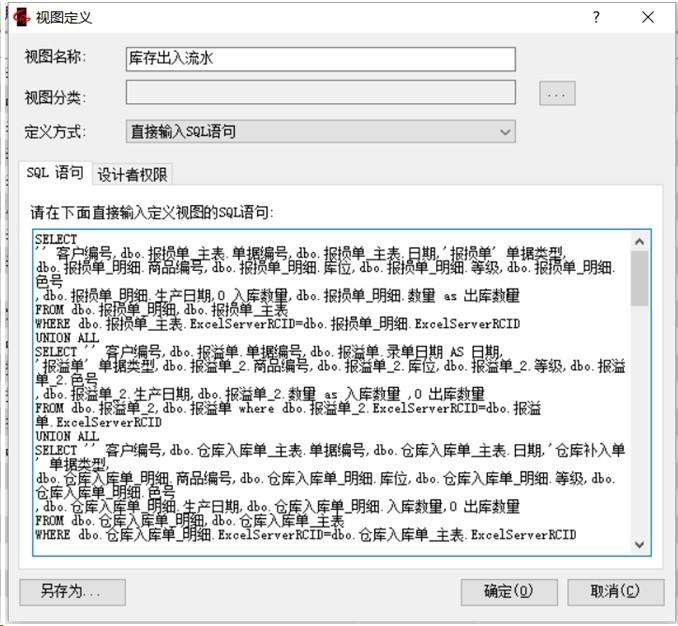The image size is (678, 626).
Task: Click the line 'WHERE dbo.仓库入库单_明细.ExcelServerRCID'
Action: coord(305,535)
